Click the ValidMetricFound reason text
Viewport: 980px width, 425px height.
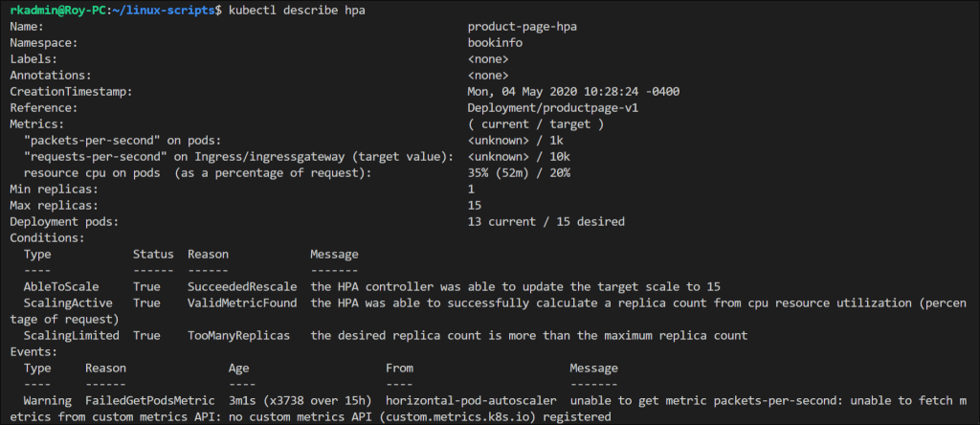click(242, 302)
